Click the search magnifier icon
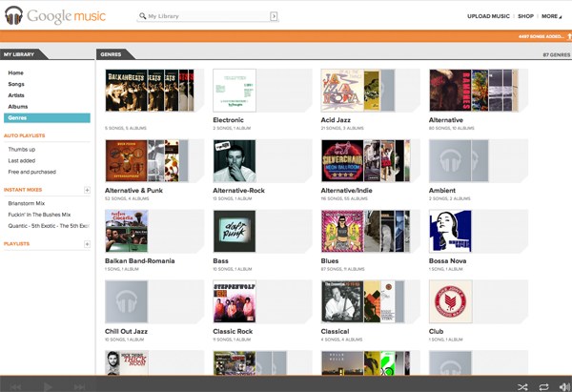This screenshot has height=392, width=572. pos(142,15)
